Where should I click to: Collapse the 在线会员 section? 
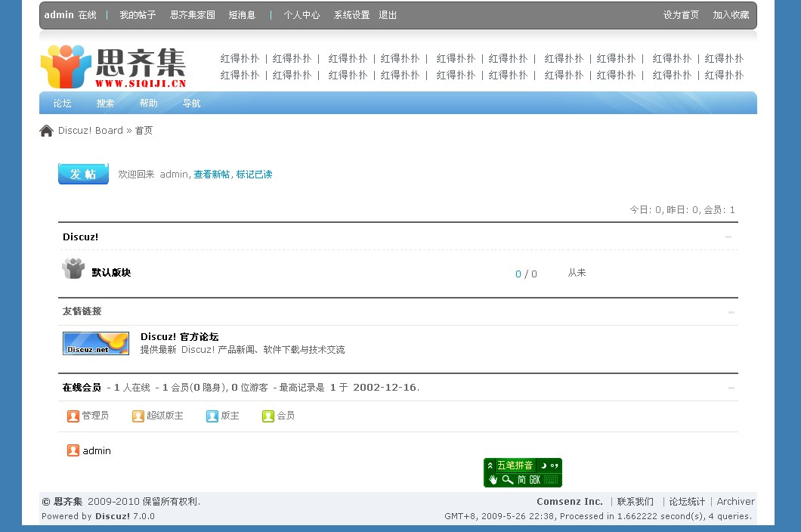(x=731, y=388)
